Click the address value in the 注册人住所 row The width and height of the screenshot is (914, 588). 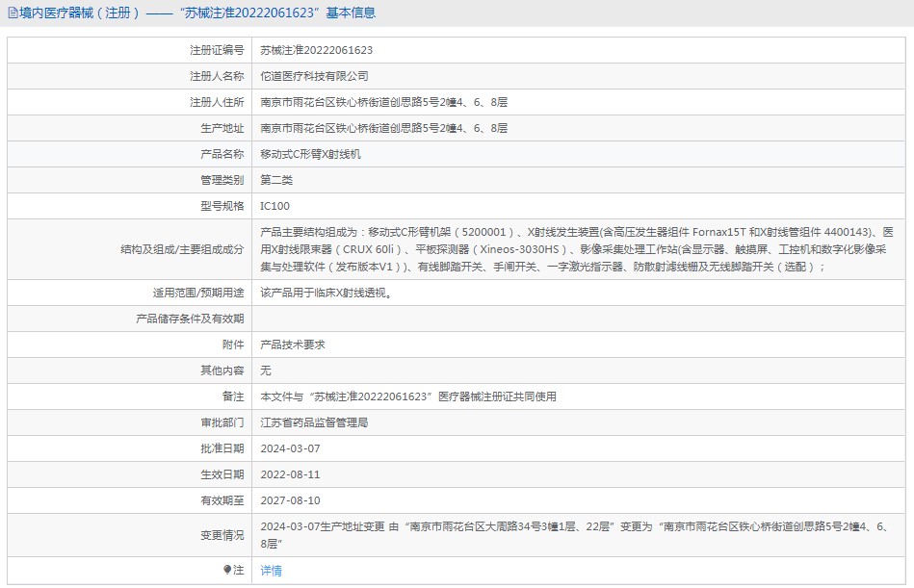383,102
